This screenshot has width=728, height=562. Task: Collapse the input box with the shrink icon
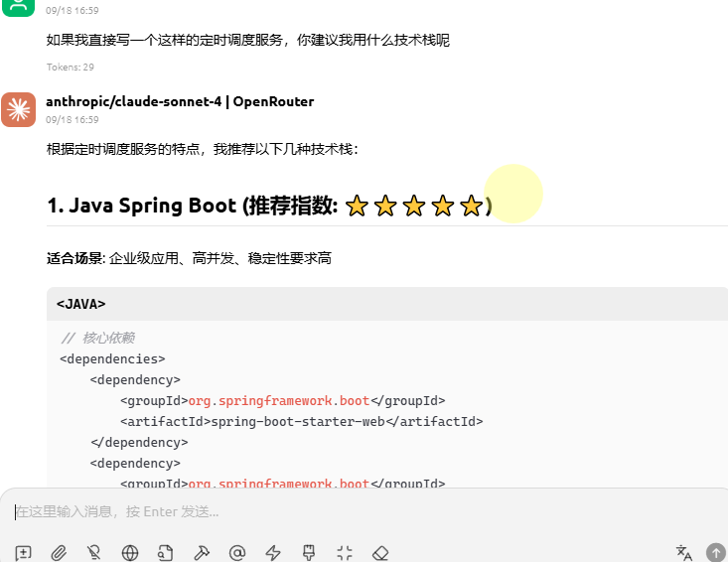tap(345, 553)
